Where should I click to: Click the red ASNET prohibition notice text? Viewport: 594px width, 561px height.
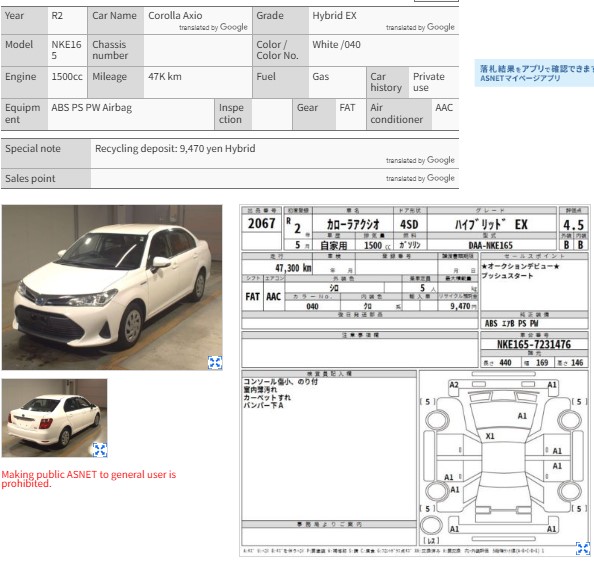(89, 479)
